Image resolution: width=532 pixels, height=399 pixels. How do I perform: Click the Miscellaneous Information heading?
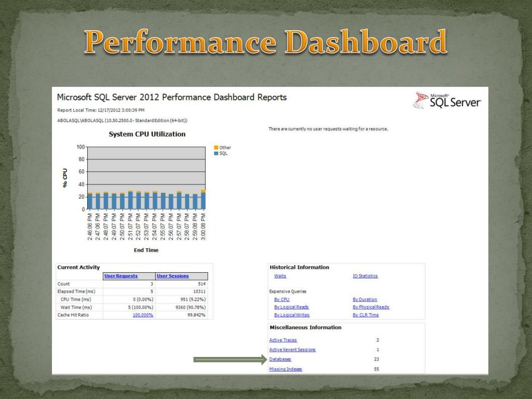pyautogui.click(x=305, y=327)
